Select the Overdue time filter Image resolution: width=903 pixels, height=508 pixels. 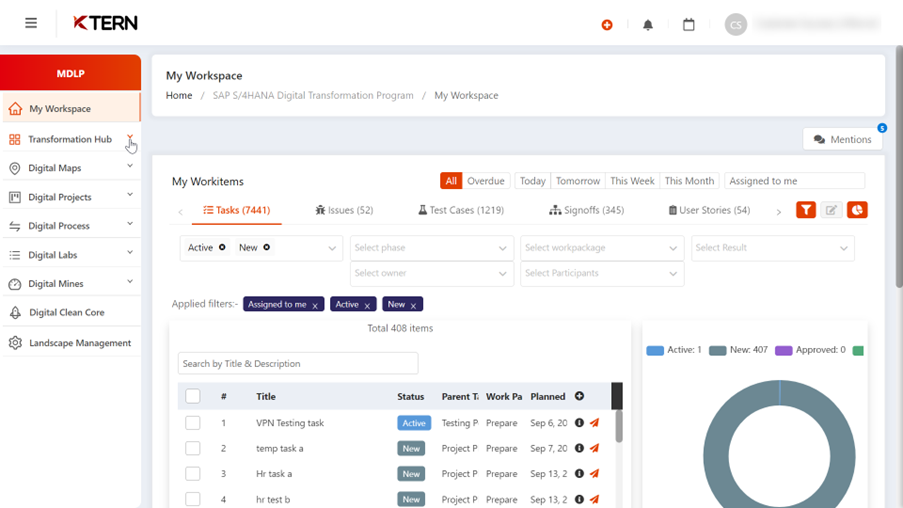(485, 181)
